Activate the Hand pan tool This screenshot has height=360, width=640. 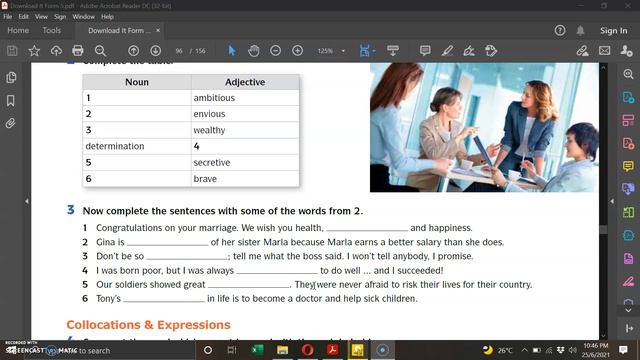pyautogui.click(x=254, y=51)
